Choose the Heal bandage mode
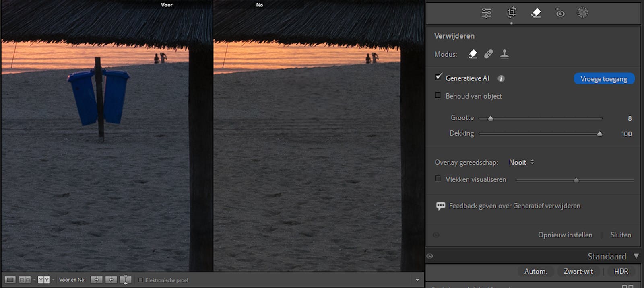 coord(488,54)
